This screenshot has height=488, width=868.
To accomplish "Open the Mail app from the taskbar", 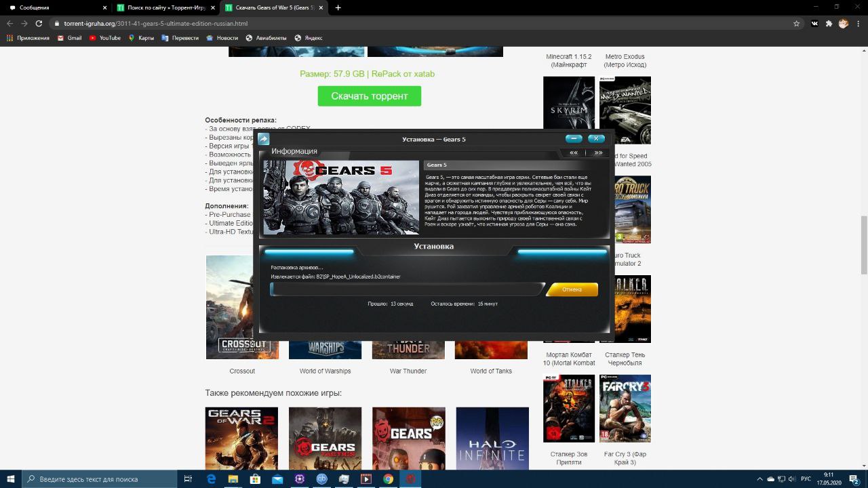I will tap(277, 479).
